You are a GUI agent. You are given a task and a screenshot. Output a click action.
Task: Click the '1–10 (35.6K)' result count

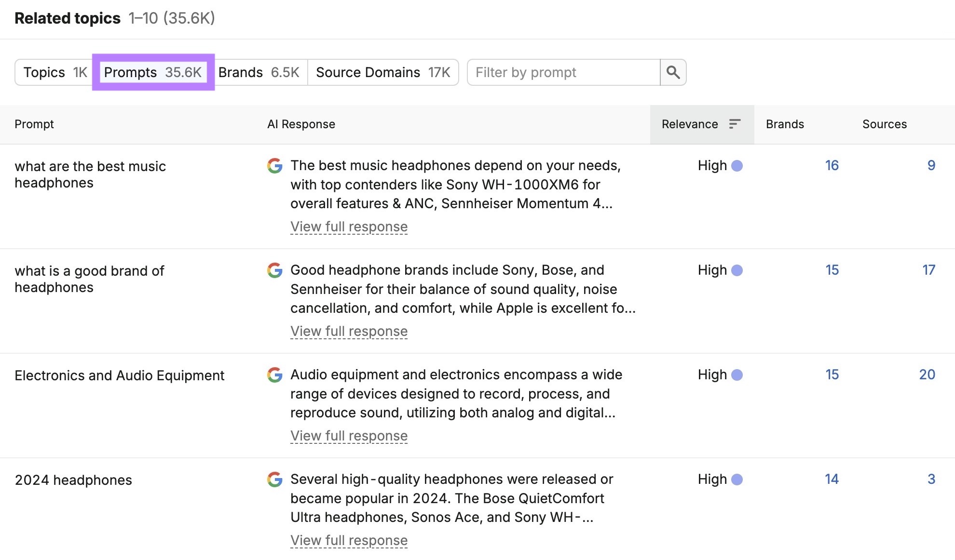[172, 18]
